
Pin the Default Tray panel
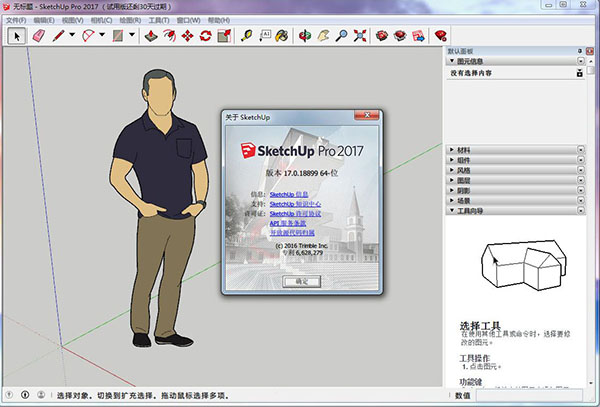580,51
